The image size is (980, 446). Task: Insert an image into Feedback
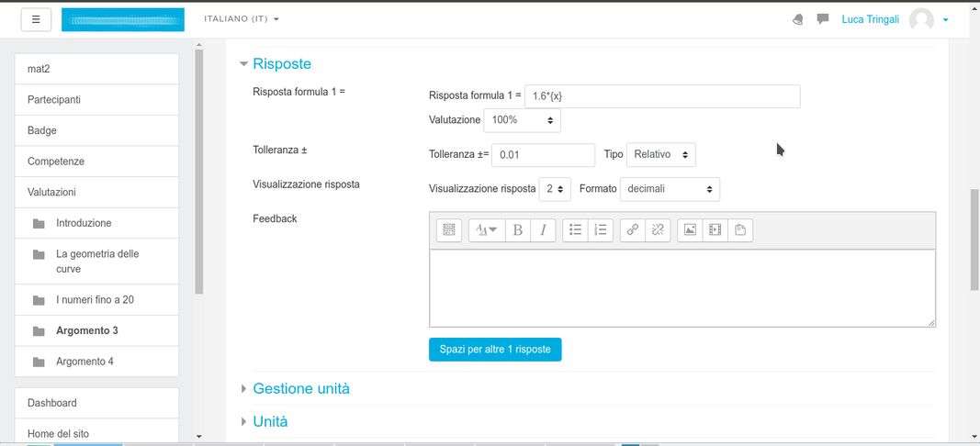(690, 229)
